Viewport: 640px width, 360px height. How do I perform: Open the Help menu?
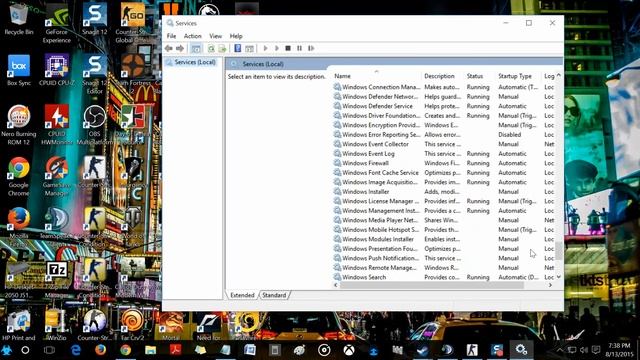(x=236, y=36)
